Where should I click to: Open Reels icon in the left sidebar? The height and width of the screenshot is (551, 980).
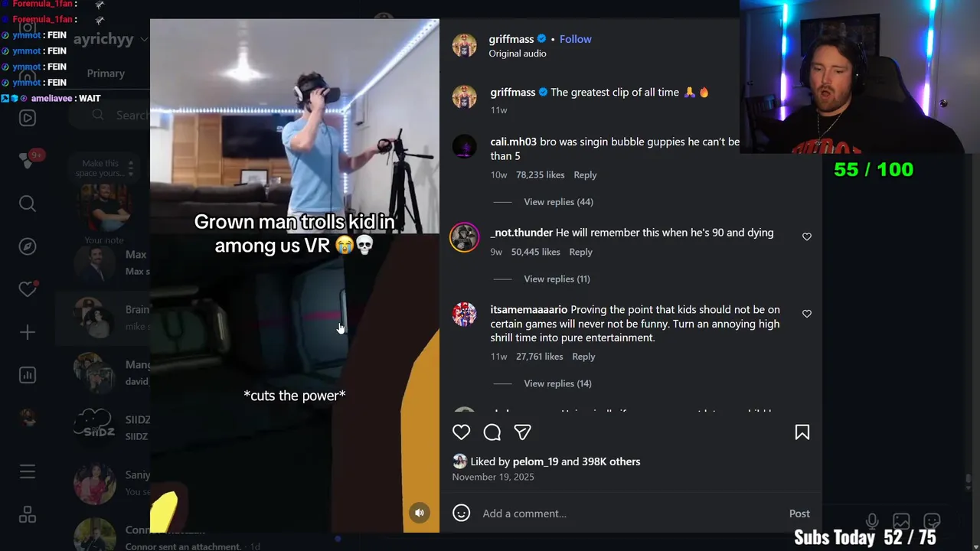pos(28,118)
